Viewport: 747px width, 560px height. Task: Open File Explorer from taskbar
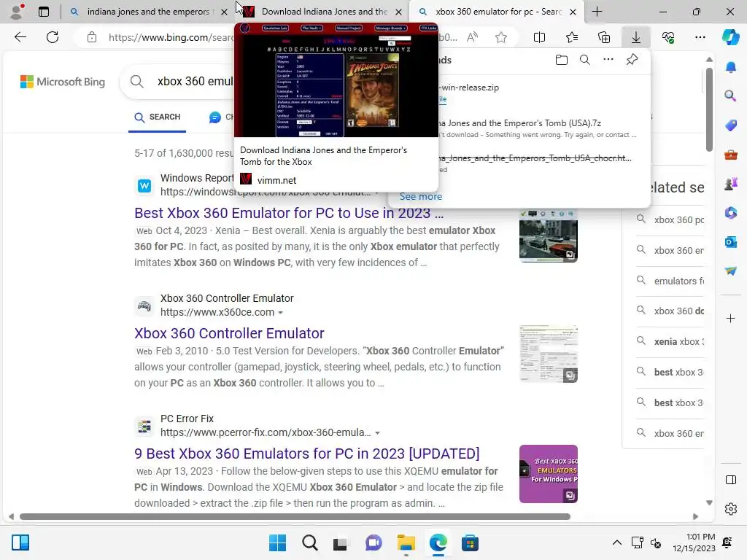pos(406,542)
